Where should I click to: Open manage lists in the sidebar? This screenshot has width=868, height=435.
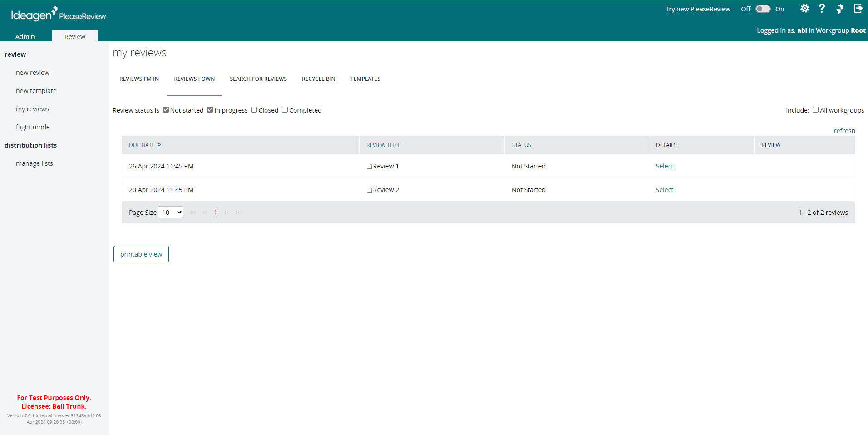[x=35, y=163]
